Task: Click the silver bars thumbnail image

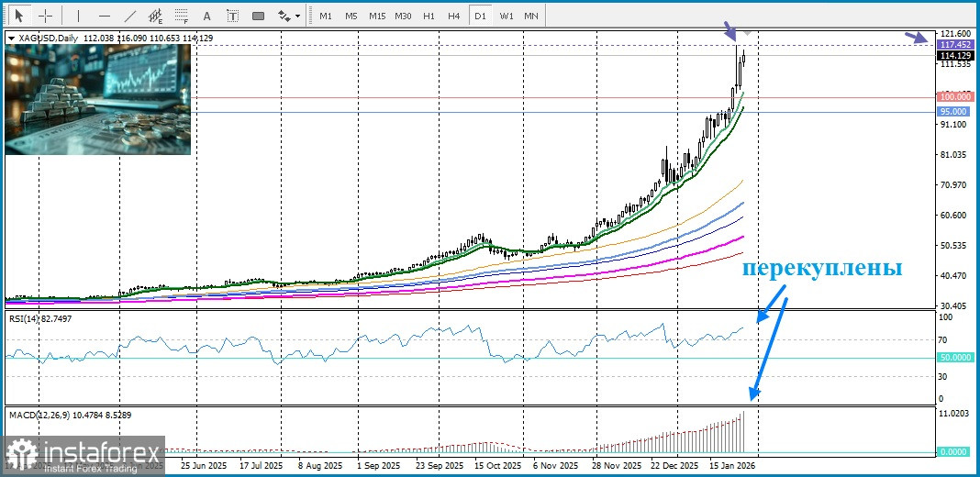Action: click(x=98, y=99)
